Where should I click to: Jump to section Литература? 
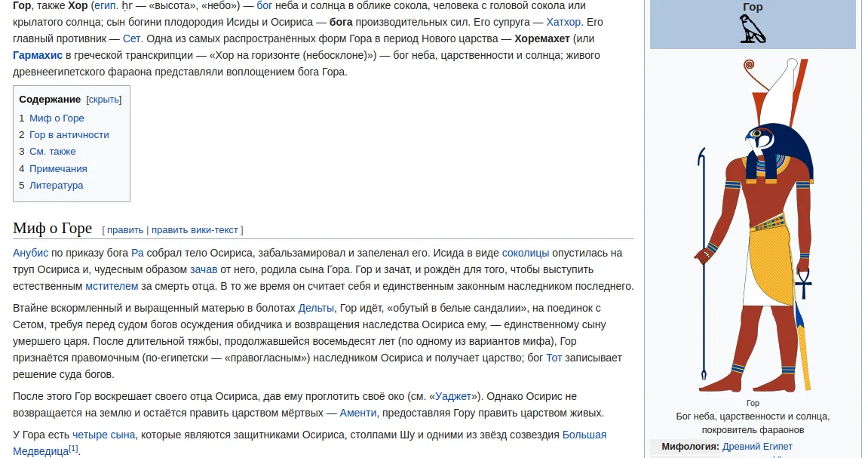(56, 185)
